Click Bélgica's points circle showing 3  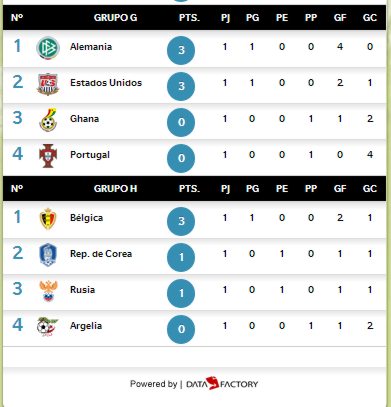tap(181, 221)
